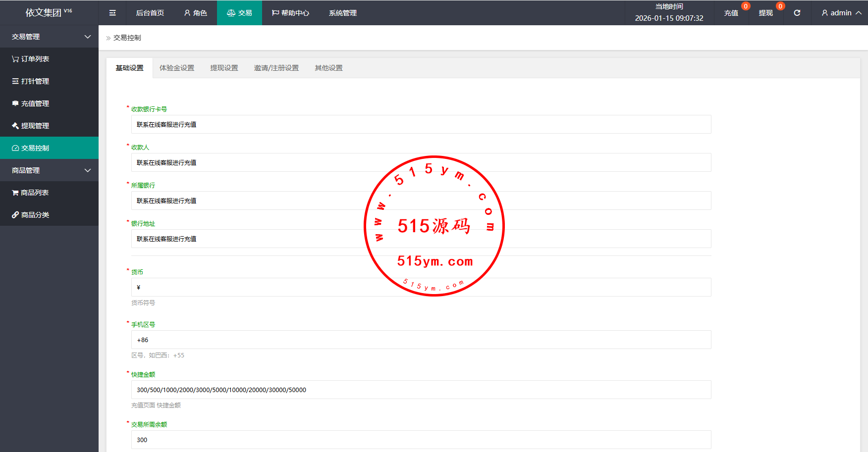Open 系统管理 in the top navigation
This screenshot has width=868, height=452.
[x=342, y=13]
